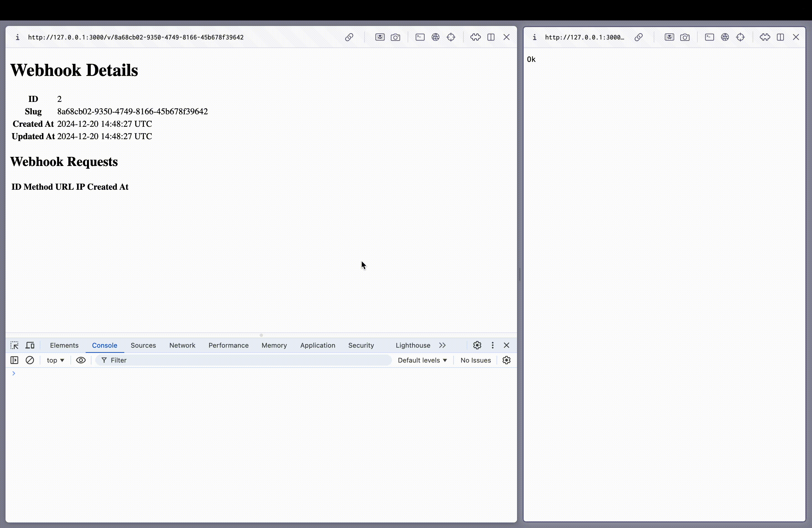Click the Created At value 2024-12-20 14:48:27 UTC

[x=104, y=124]
